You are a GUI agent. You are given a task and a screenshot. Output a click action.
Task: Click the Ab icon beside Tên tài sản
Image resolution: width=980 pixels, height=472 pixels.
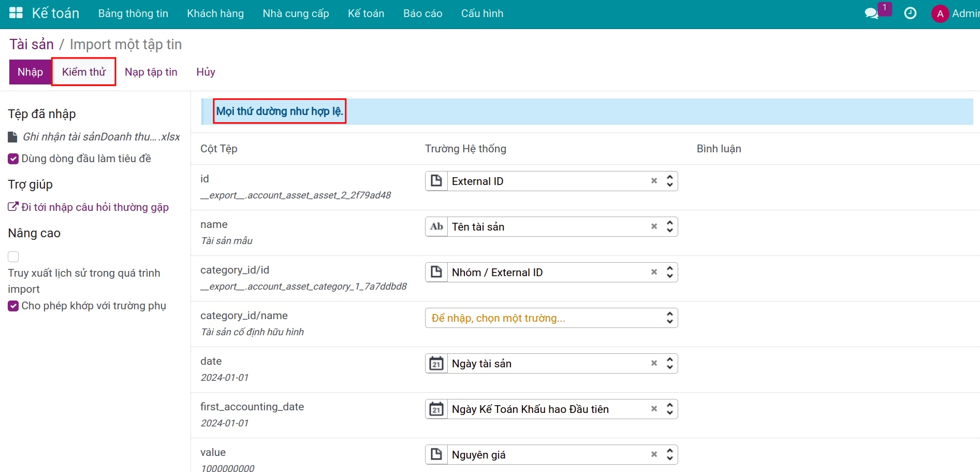tap(436, 227)
